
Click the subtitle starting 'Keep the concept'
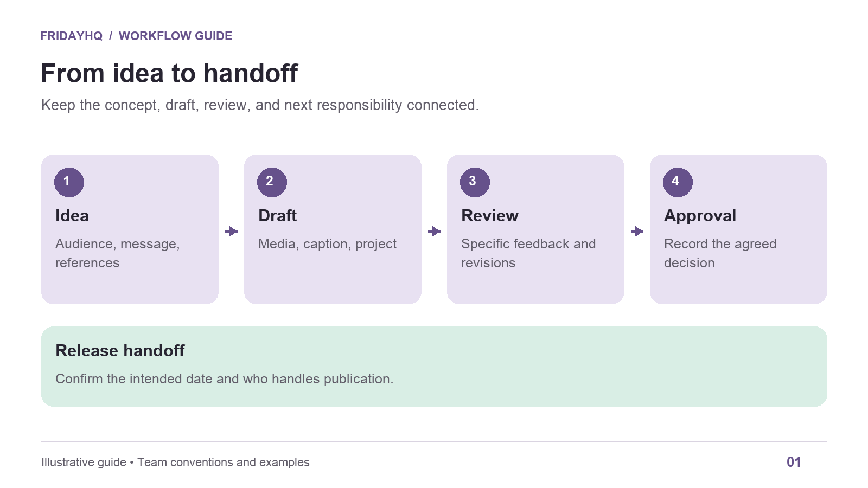[x=260, y=105]
